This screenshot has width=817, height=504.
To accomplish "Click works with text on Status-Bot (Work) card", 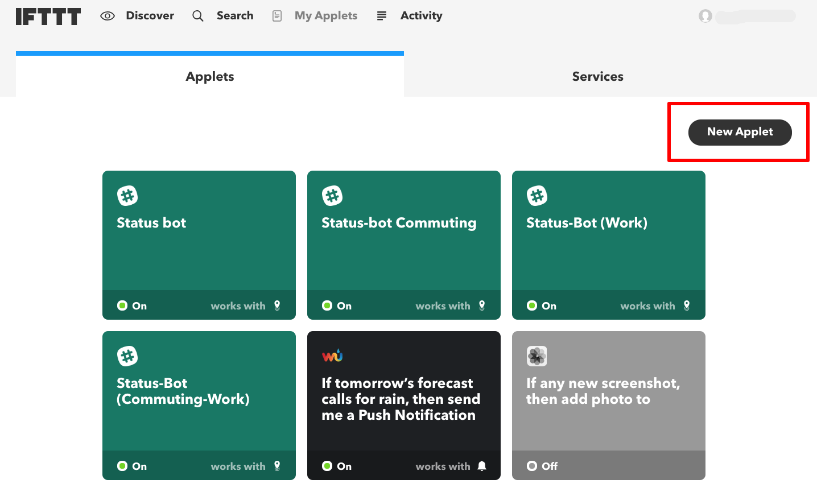I will tap(648, 306).
